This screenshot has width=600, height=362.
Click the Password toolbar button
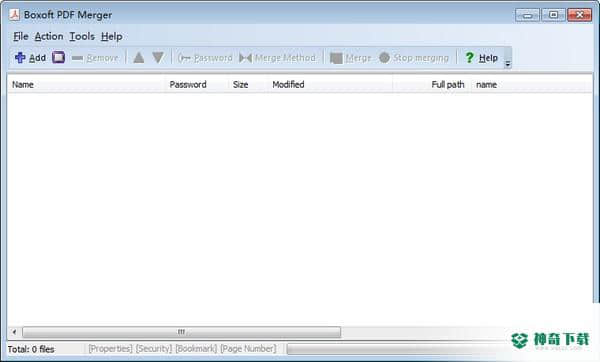pyautogui.click(x=205, y=58)
